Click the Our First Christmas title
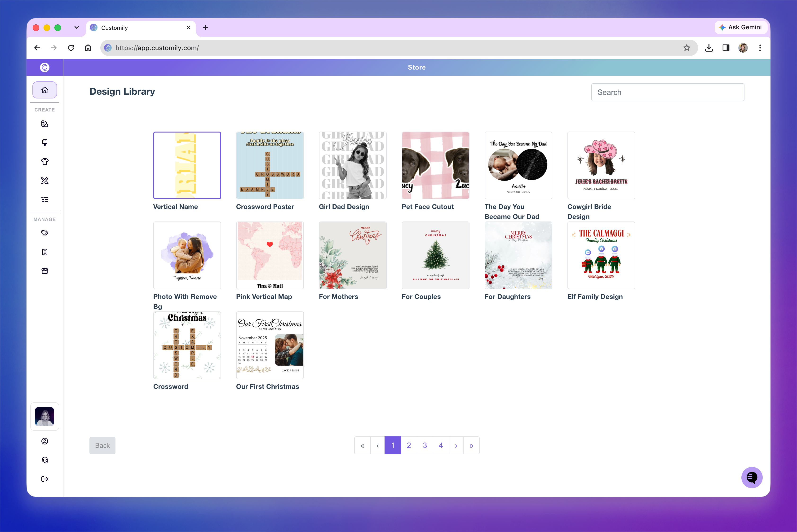 click(x=267, y=386)
